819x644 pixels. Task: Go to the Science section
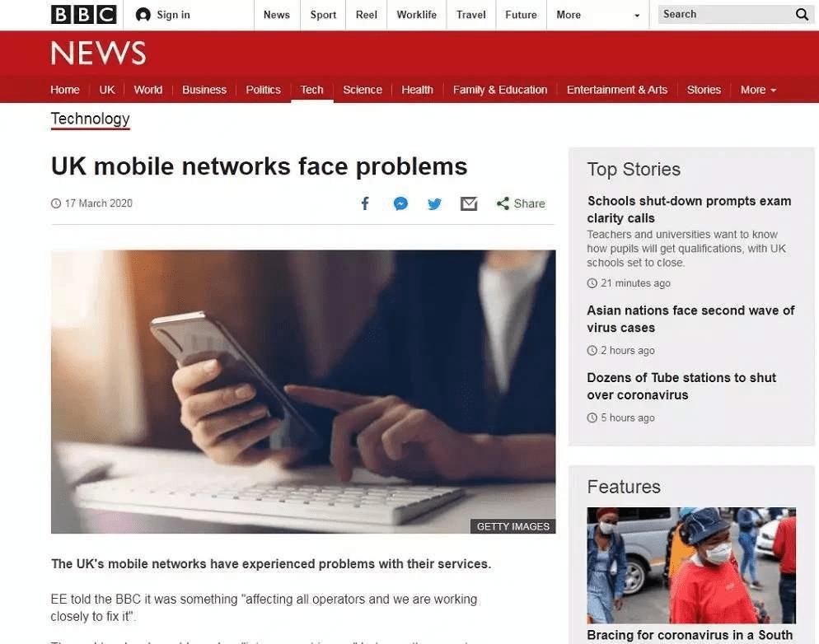point(363,90)
